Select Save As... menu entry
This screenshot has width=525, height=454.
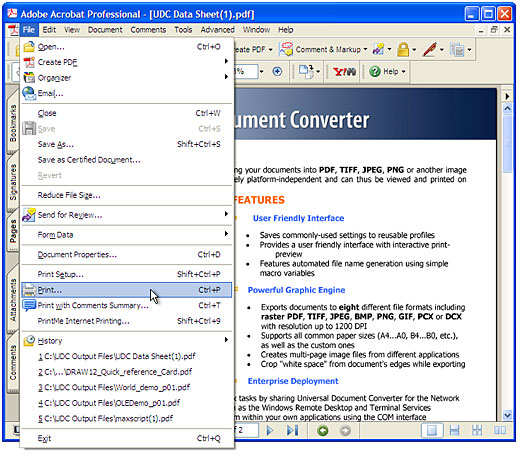(127, 144)
